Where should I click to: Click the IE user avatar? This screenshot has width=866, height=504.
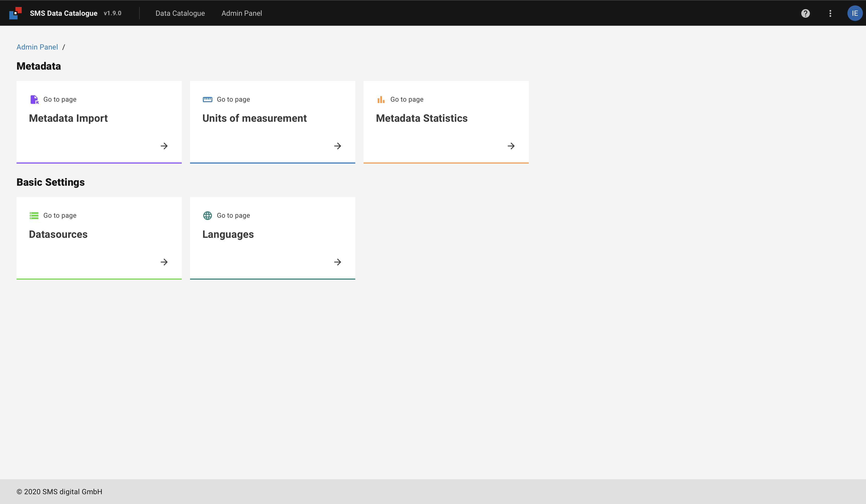click(855, 13)
